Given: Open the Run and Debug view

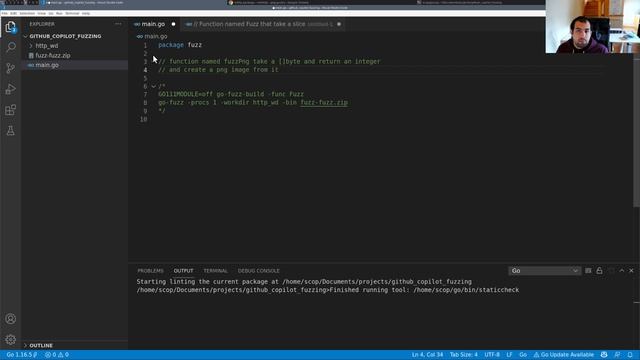Looking at the screenshot, I should point(11,89).
